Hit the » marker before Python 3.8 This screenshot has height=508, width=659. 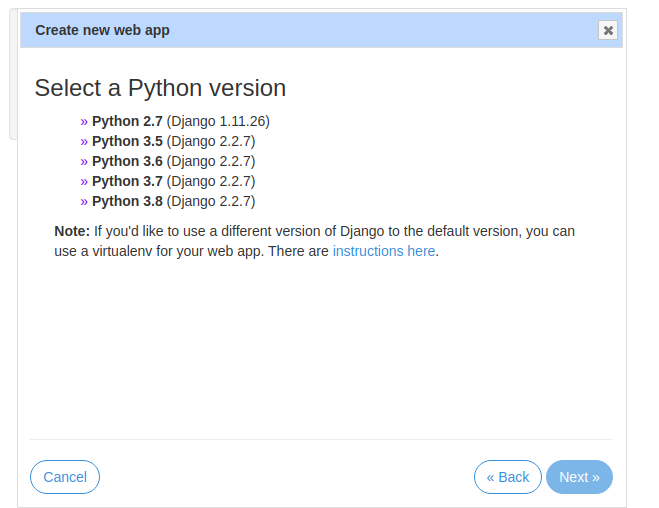pyautogui.click(x=84, y=201)
